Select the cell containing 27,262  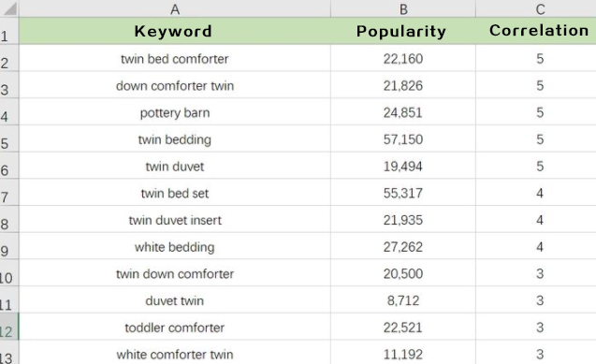403,247
